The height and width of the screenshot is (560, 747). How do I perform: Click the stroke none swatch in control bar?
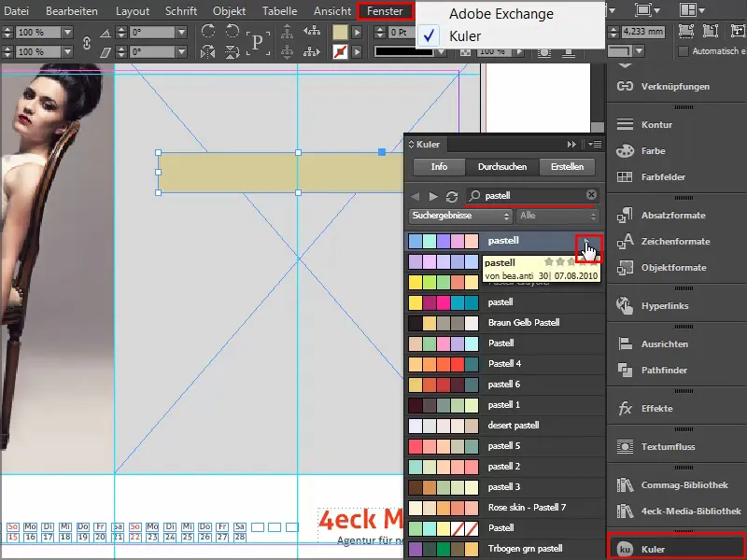pyautogui.click(x=340, y=51)
